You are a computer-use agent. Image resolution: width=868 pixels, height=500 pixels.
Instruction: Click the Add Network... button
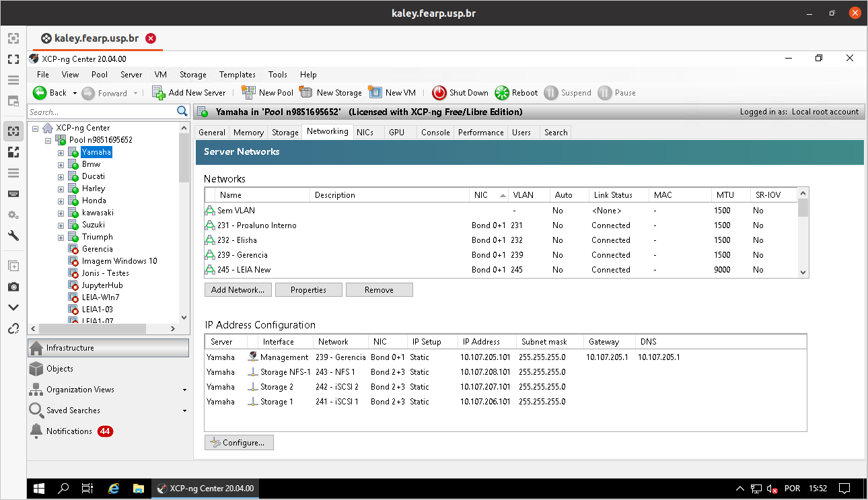pos(238,290)
